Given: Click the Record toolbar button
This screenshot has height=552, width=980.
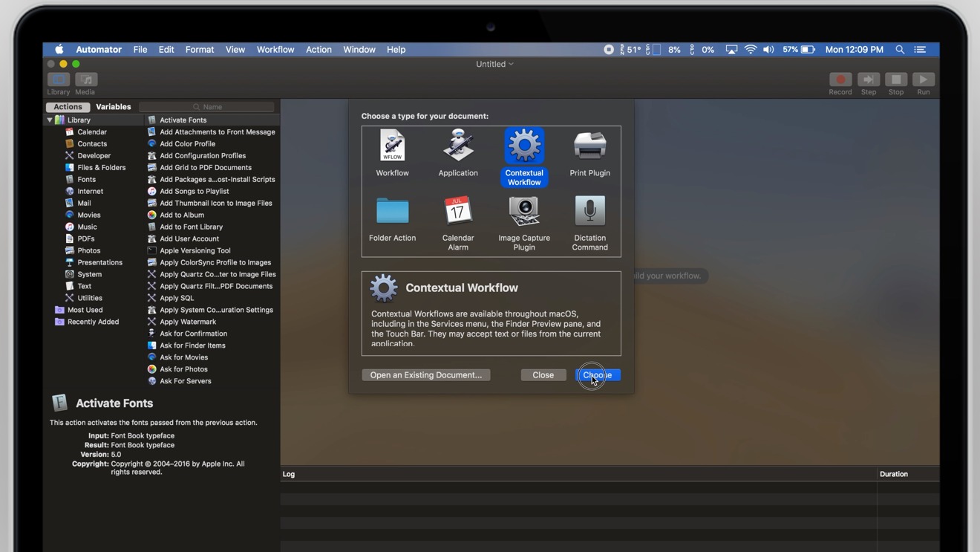Looking at the screenshot, I should [x=840, y=79].
